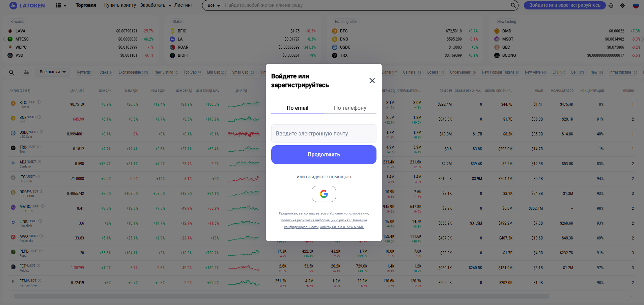Sort by ЦЕНА, USD column header
Screen dimensions: 644x305
point(77,91)
